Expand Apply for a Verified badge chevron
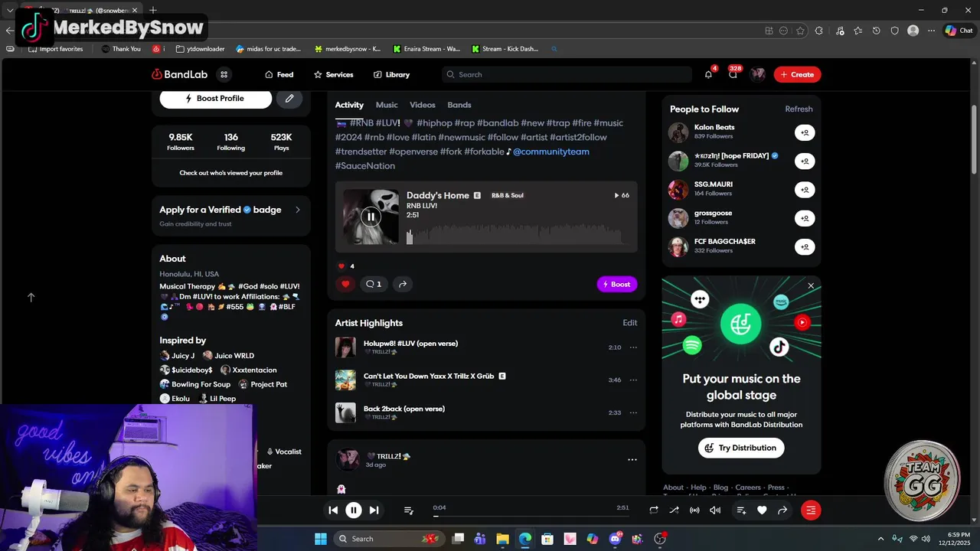 tap(298, 210)
